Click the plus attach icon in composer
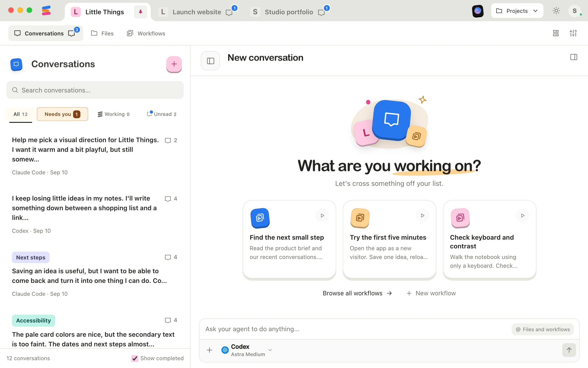Viewport: 588px width, 368px height. coord(209,350)
